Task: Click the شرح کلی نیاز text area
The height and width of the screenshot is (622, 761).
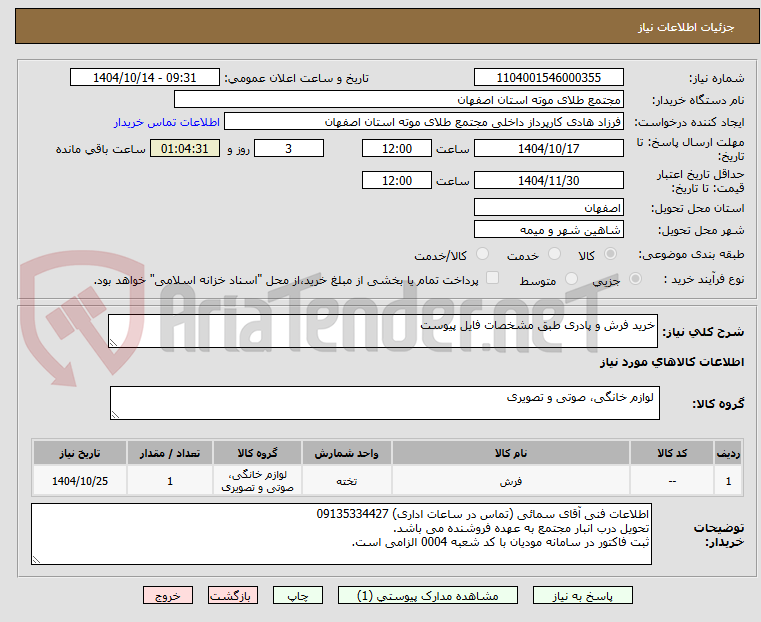Action: pos(382,331)
